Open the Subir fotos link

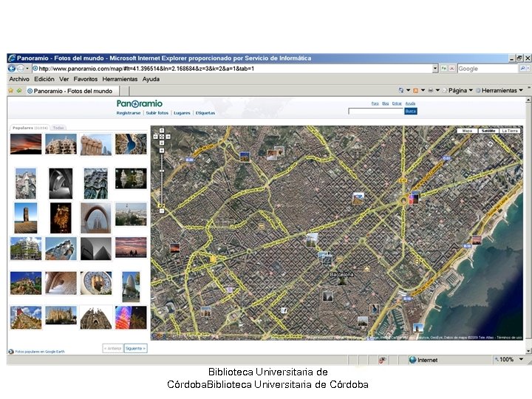(x=157, y=113)
